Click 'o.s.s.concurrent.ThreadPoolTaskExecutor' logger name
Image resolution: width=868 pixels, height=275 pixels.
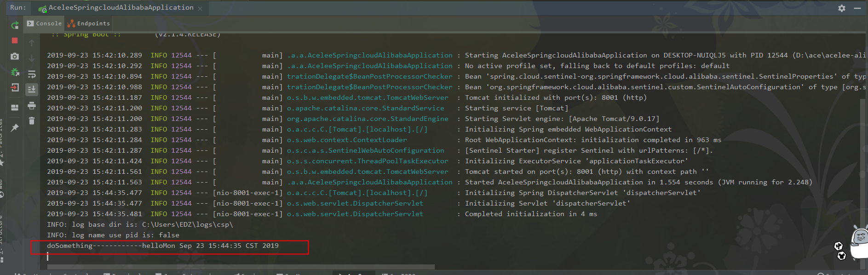point(368,161)
